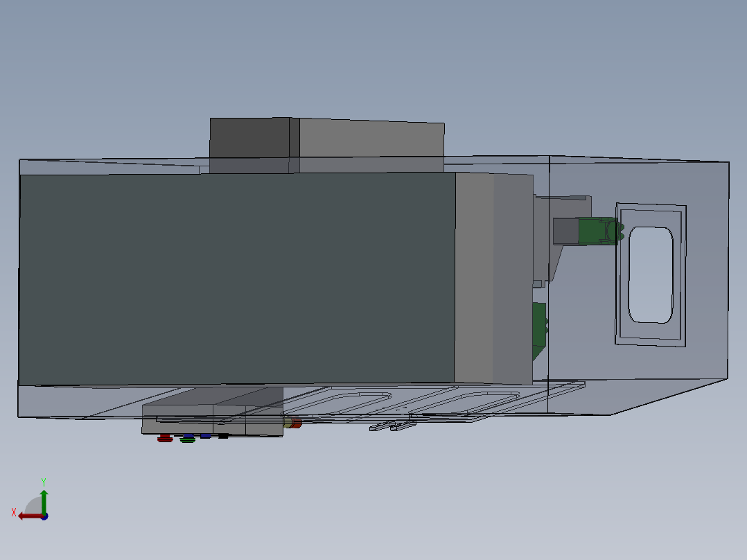Screen dimensions: 747x560
Task: Click the blue axis origin sphere
Action: point(44,518)
